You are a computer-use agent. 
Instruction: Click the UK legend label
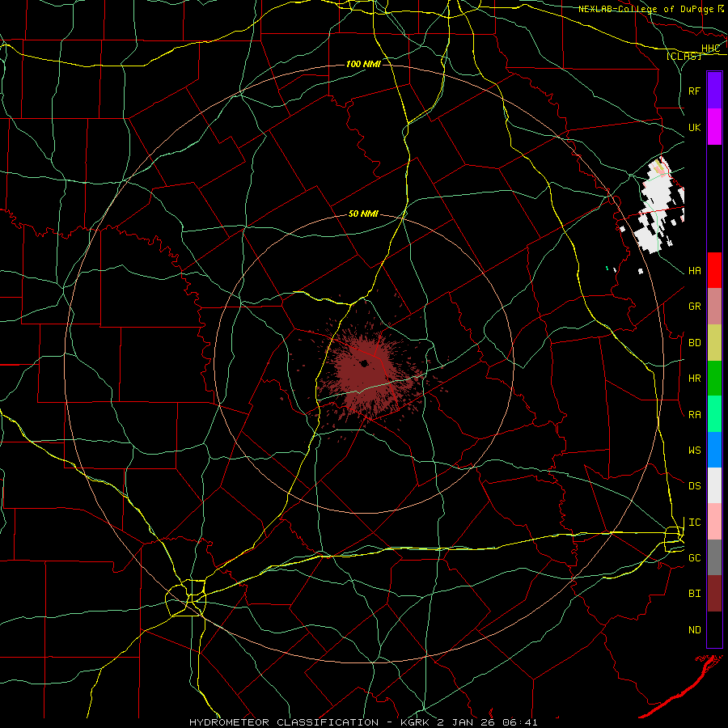[x=694, y=127]
